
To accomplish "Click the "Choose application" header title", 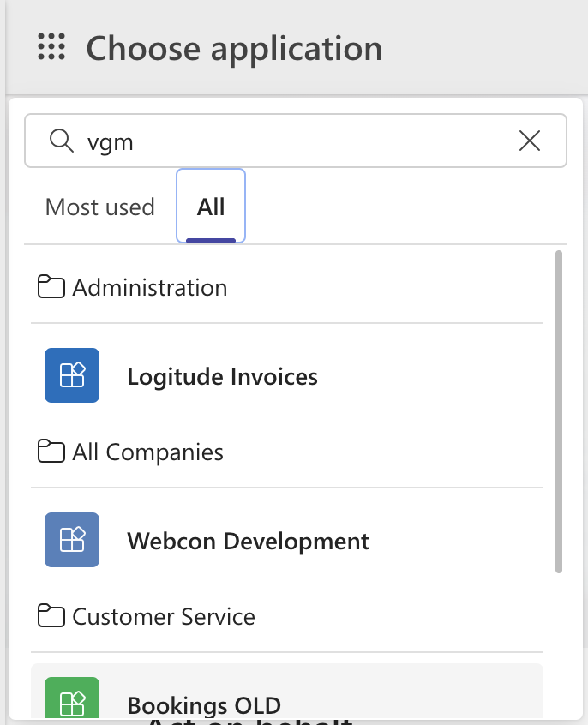I will click(x=234, y=48).
